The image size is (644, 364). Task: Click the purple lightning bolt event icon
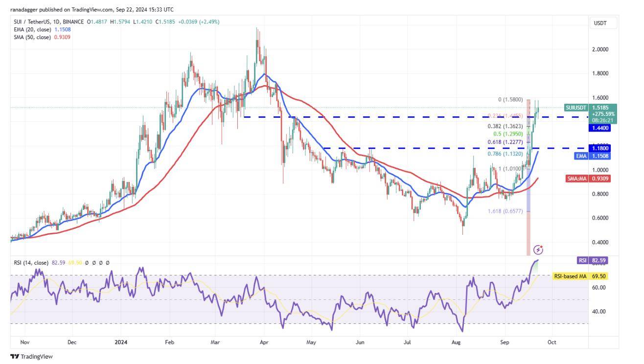tap(538, 250)
